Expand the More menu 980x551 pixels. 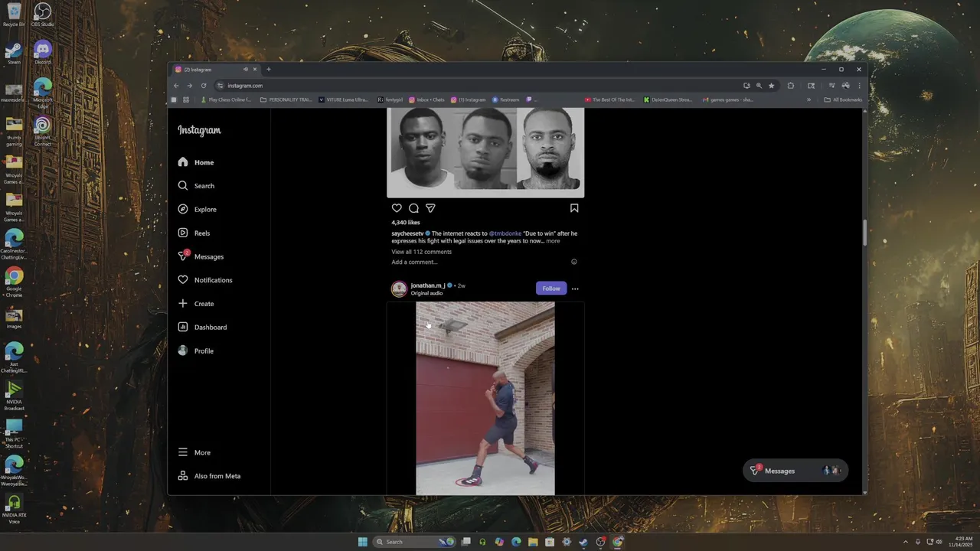(194, 452)
